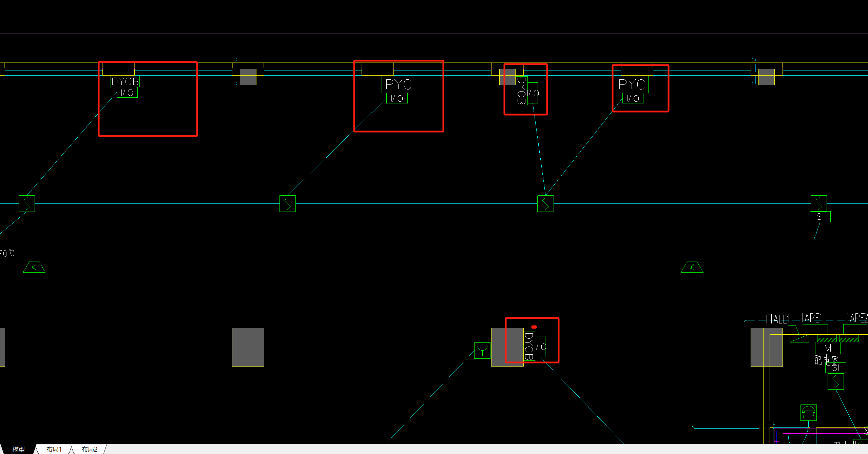Select the second S detector symbol from the left

(x=288, y=203)
